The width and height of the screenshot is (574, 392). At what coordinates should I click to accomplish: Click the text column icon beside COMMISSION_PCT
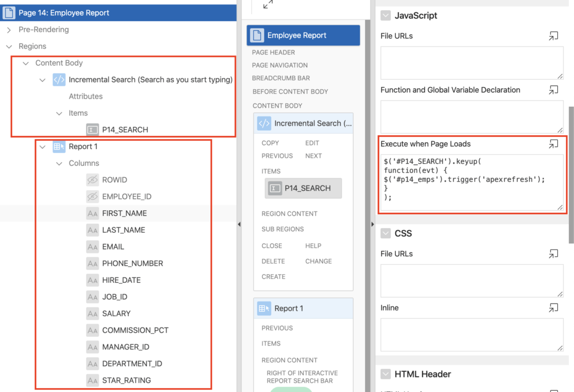(92, 330)
